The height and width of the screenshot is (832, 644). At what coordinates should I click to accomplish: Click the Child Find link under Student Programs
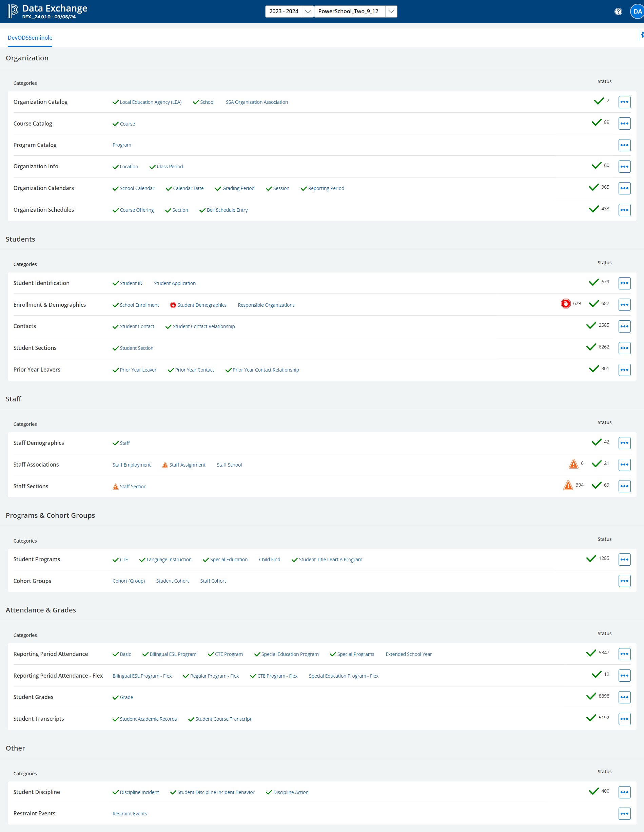269,559
